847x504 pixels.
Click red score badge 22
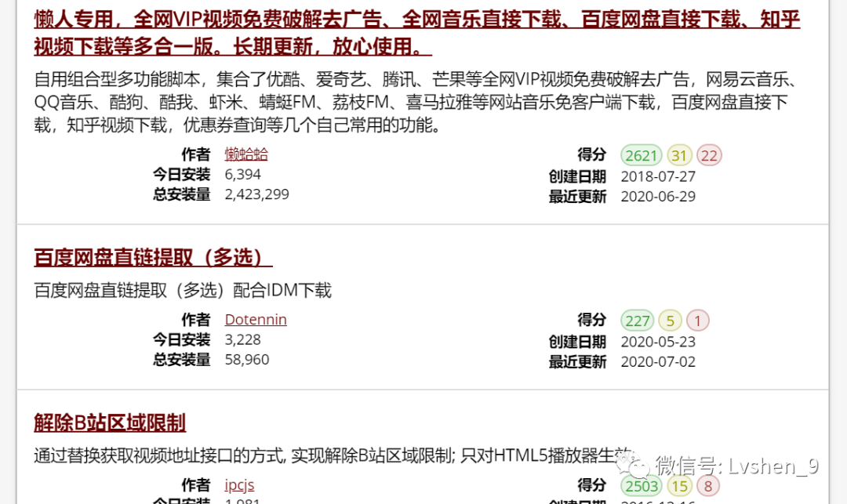pyautogui.click(x=709, y=155)
